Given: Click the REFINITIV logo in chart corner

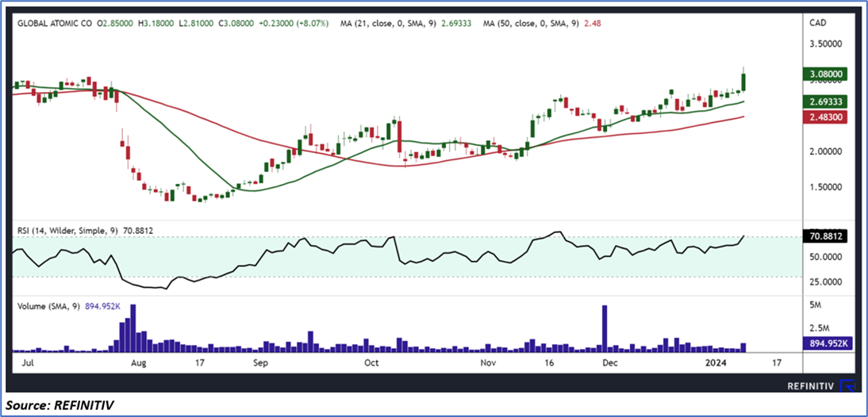Looking at the screenshot, I should click(x=822, y=386).
